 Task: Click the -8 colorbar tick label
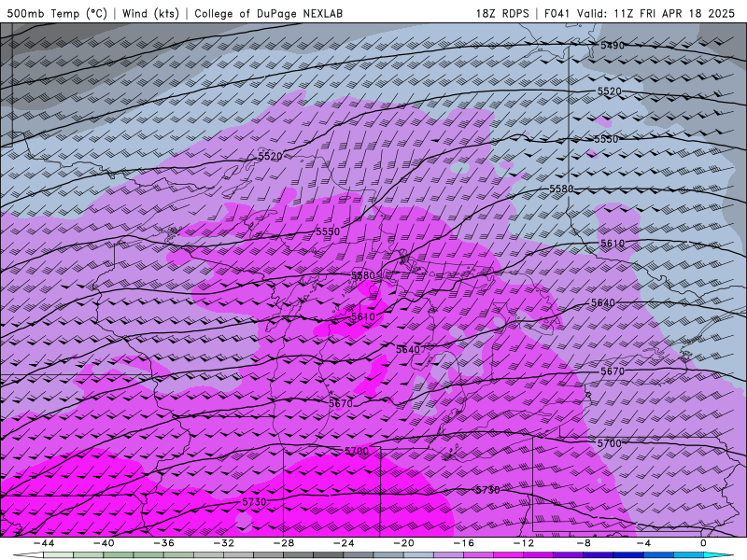pos(584,543)
